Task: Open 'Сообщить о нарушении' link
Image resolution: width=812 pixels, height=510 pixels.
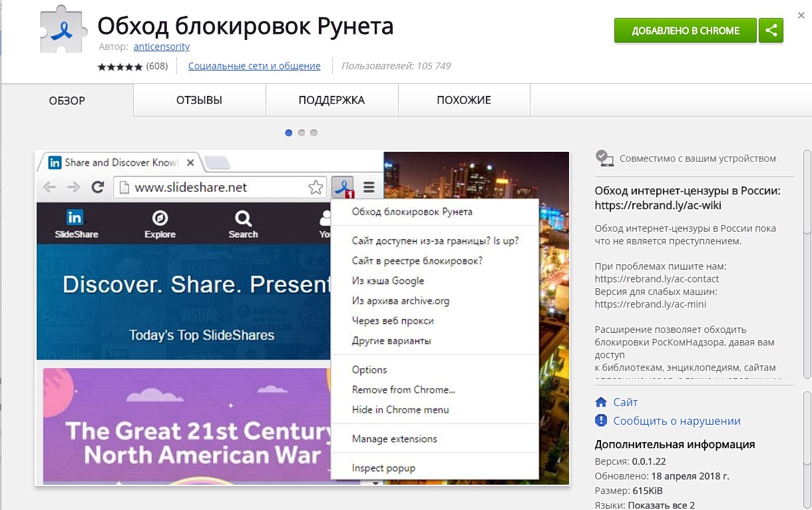Action: click(x=677, y=421)
